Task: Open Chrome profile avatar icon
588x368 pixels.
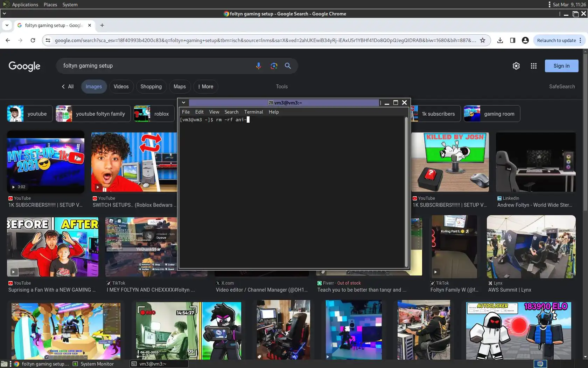Action: [x=525, y=40]
